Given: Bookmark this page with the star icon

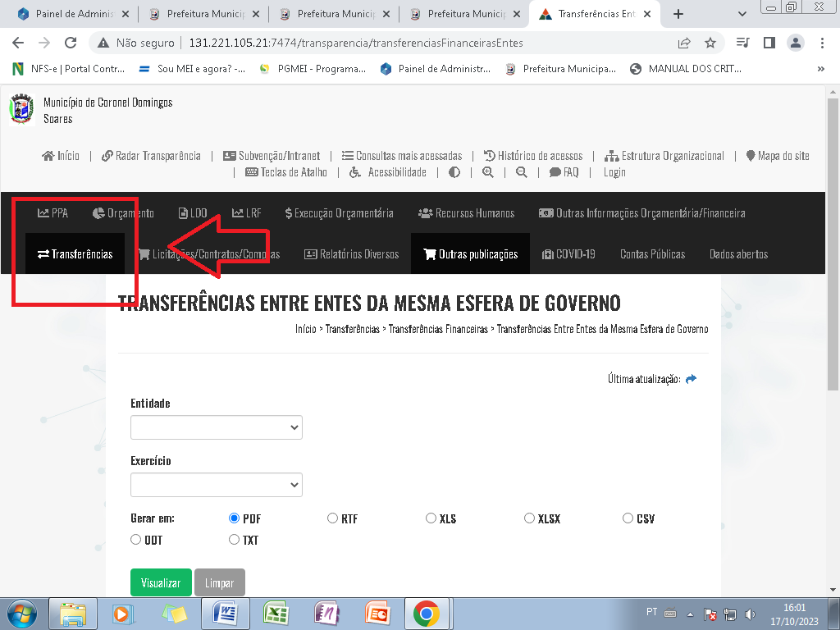Looking at the screenshot, I should 710,43.
